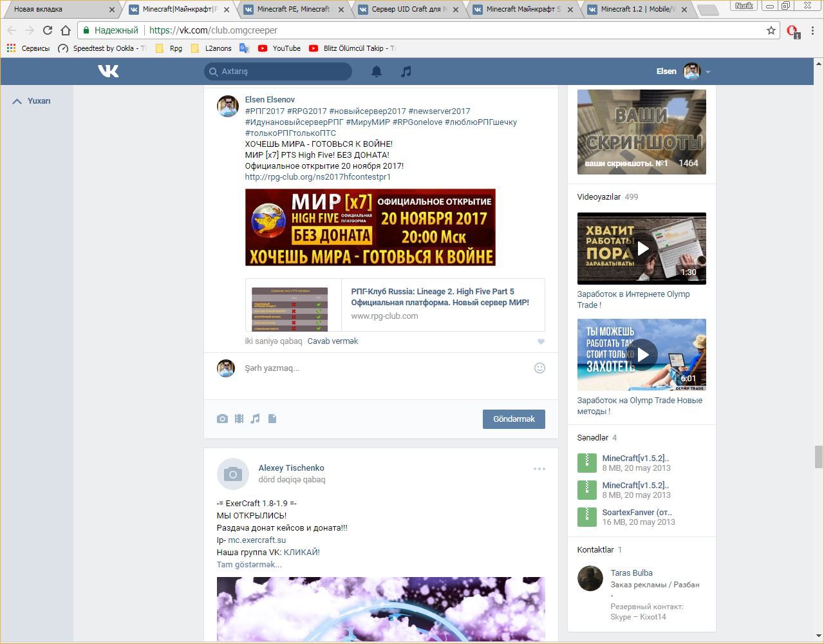Click Yuxarı to go to top
This screenshot has width=824, height=644.
coord(32,101)
